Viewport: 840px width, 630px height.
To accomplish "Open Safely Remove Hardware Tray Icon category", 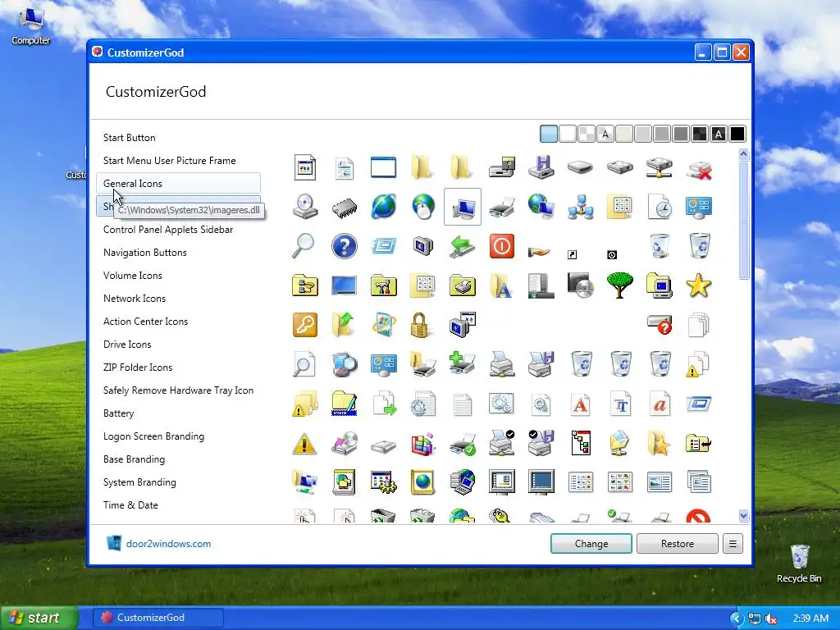I will click(178, 390).
